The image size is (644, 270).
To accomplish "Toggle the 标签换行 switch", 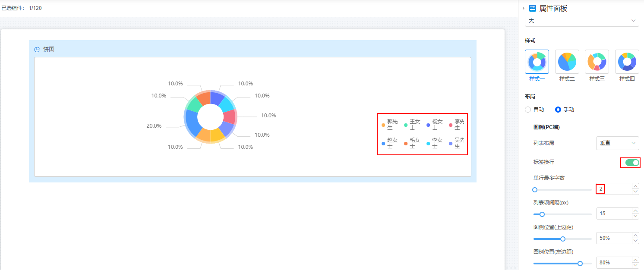I will tap(632, 163).
